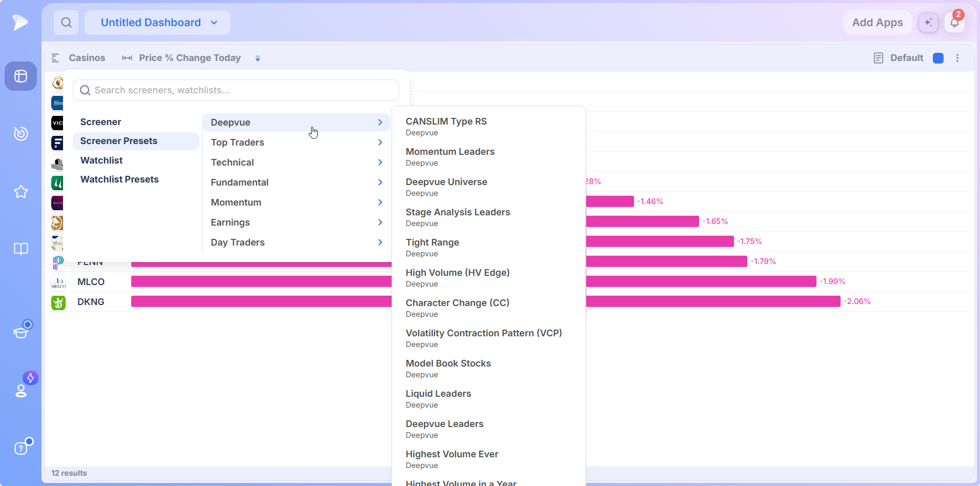Choose the Volatility Contraction Pattern (VCP) preset

[x=488, y=338]
